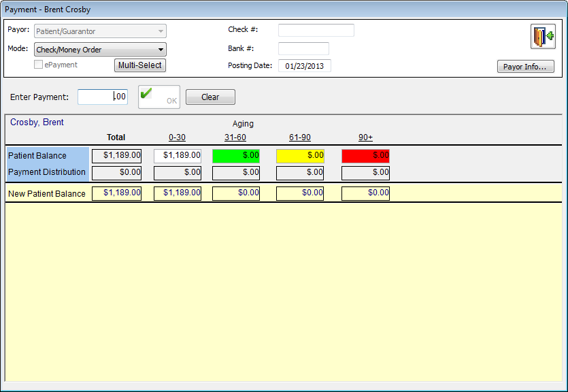This screenshot has width=568, height=392.
Task: Click the 0-30 aging column header
Action: coord(177,137)
